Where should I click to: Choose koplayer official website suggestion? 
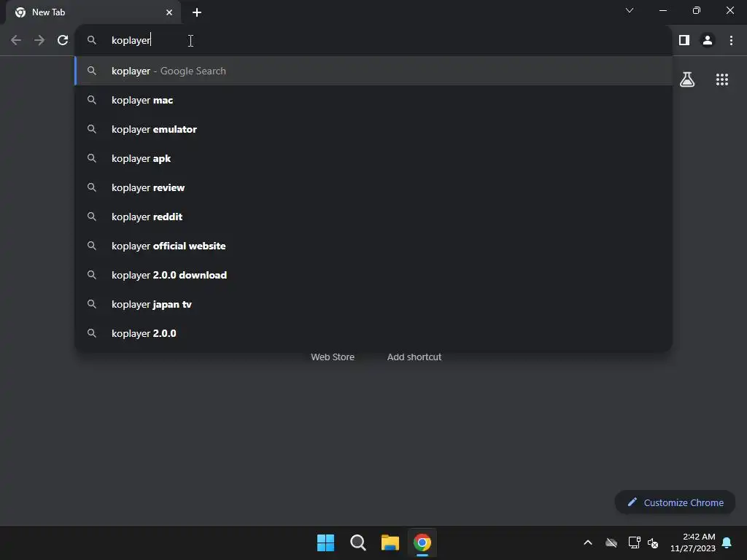pos(374,246)
